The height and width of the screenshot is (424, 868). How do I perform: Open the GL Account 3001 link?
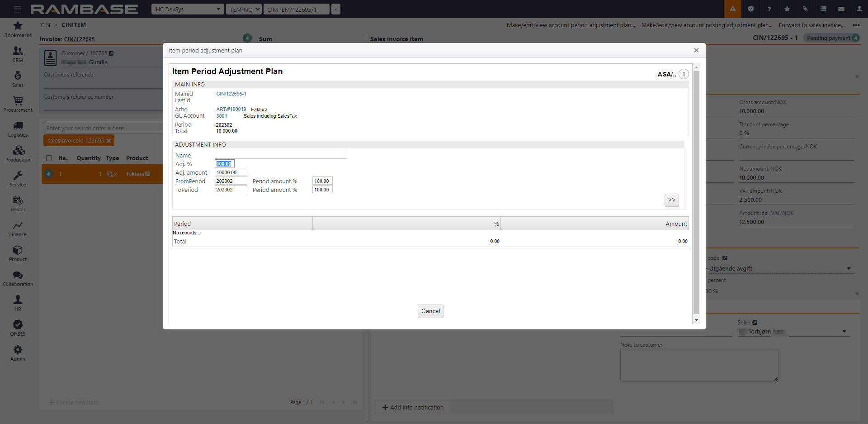(x=222, y=116)
